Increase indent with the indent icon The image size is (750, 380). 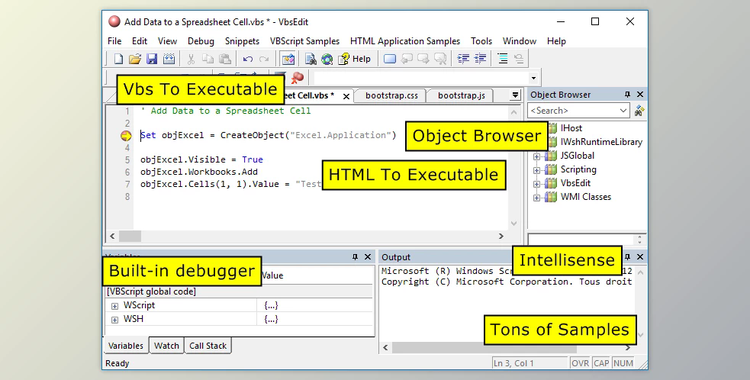tap(480, 59)
